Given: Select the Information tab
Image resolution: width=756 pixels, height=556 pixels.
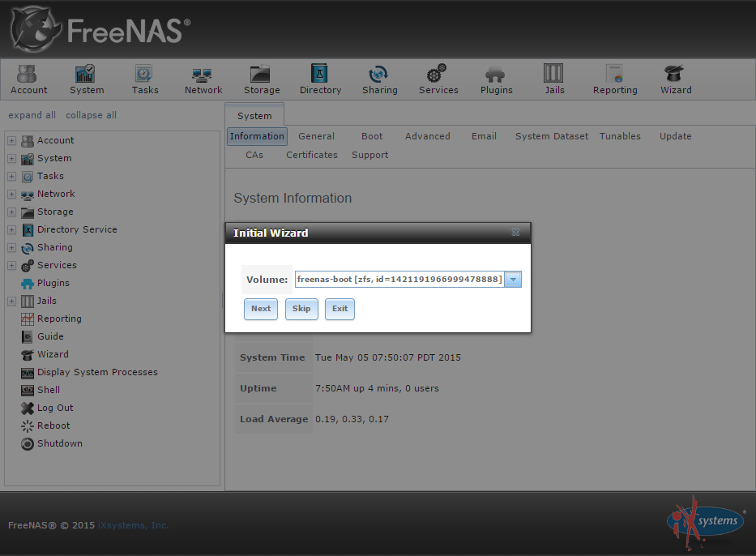Looking at the screenshot, I should [257, 136].
